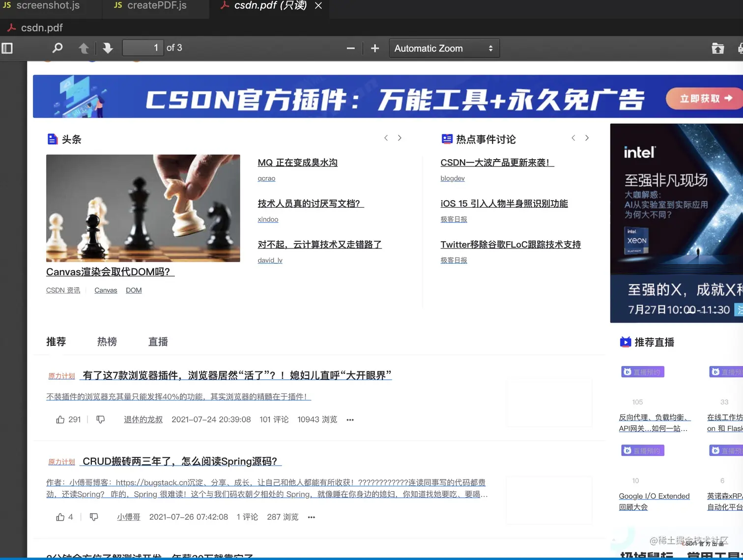The image size is (743, 560).
Task: Open more options for 10943 浏览 post
Action: click(350, 420)
